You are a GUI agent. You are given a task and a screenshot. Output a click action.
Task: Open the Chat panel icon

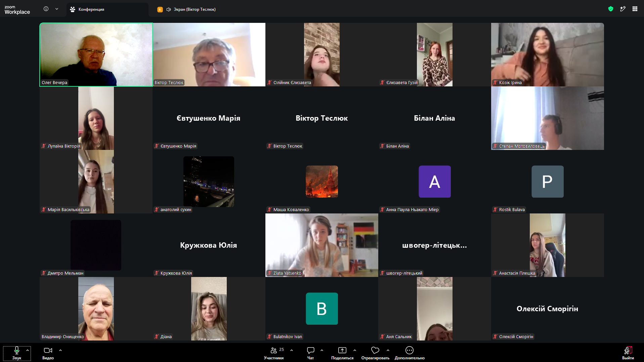311,350
